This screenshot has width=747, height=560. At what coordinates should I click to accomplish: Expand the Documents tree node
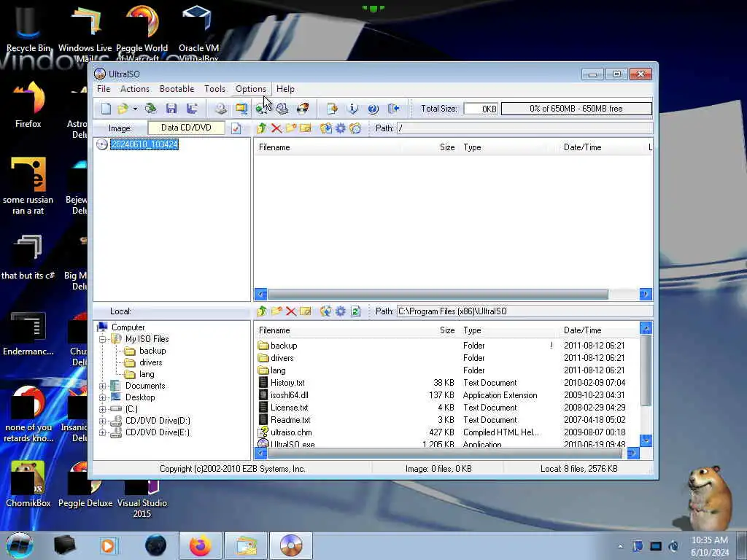click(x=102, y=386)
